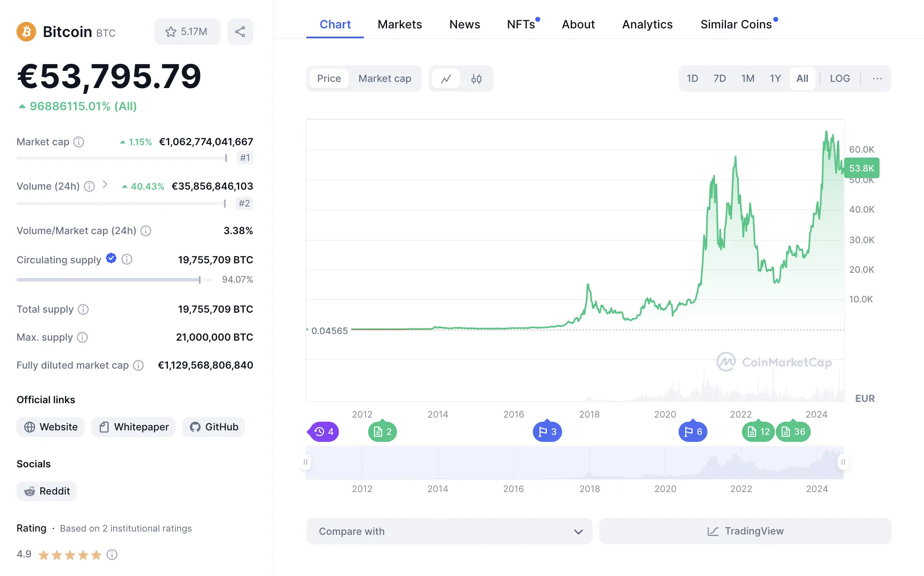Screen dimensions: 924x576
Task: Open the green news marker showing 2
Action: 383,431
